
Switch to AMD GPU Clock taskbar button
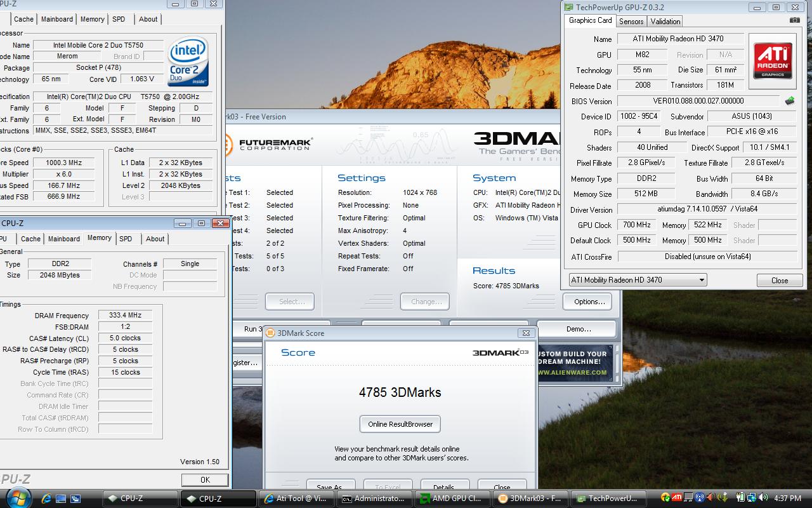(x=452, y=498)
